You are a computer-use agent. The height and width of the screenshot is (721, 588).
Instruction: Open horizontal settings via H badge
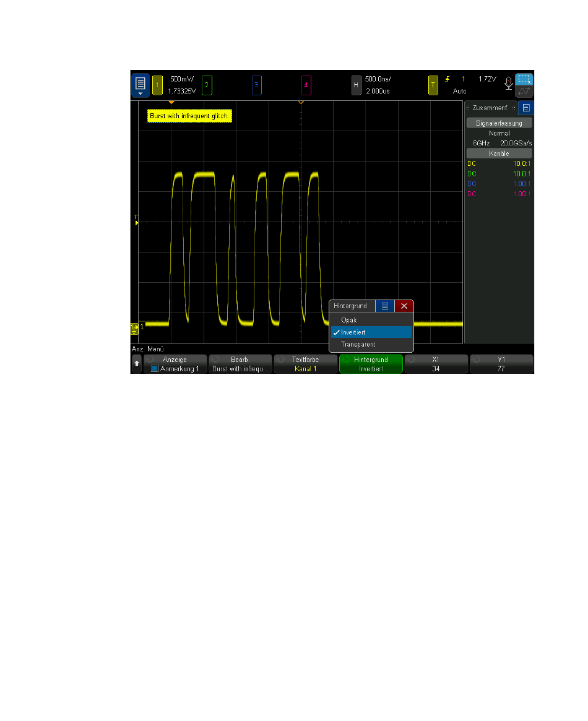356,85
